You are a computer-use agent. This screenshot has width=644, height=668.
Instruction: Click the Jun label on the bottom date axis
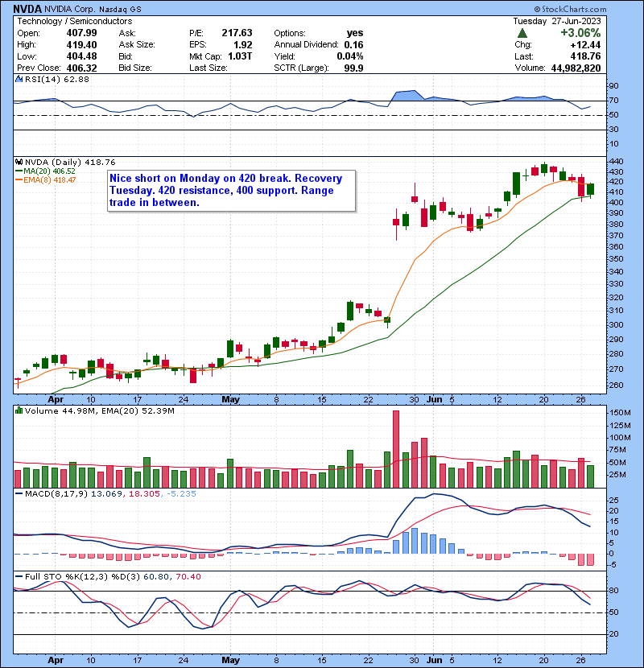[x=435, y=660]
